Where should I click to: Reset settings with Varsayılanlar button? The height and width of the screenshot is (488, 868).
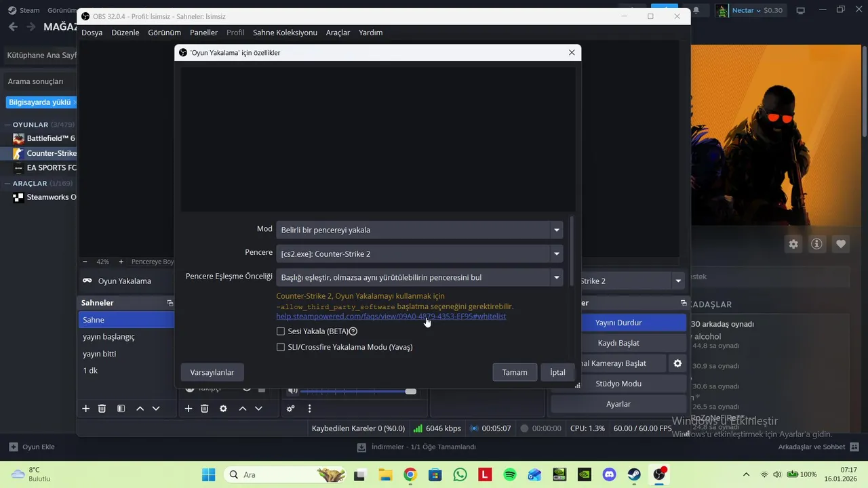[212, 372]
